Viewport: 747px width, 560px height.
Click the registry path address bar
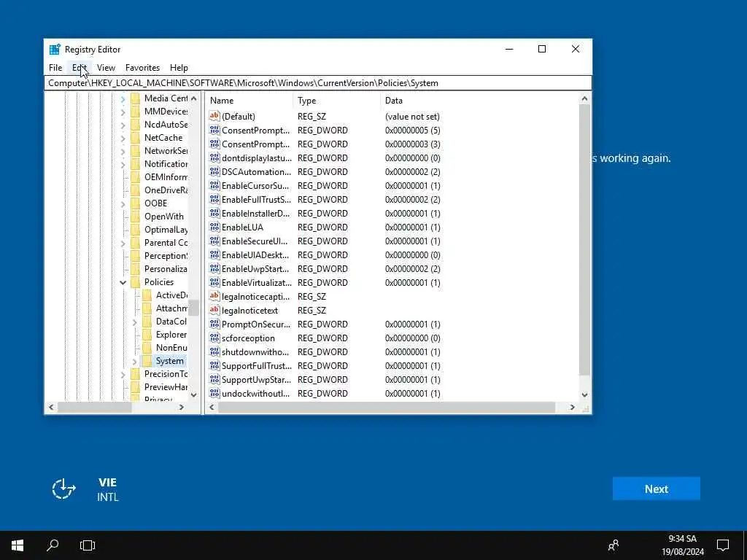coord(318,83)
